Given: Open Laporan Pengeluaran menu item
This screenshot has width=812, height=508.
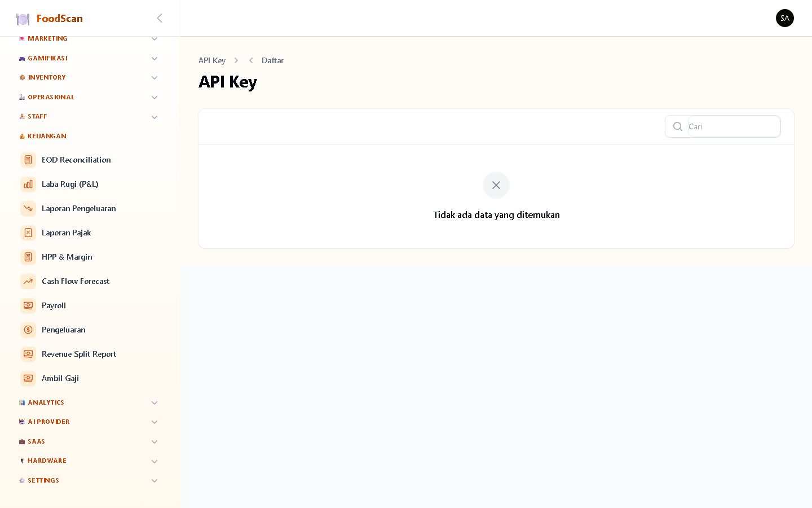Looking at the screenshot, I should tap(90, 208).
